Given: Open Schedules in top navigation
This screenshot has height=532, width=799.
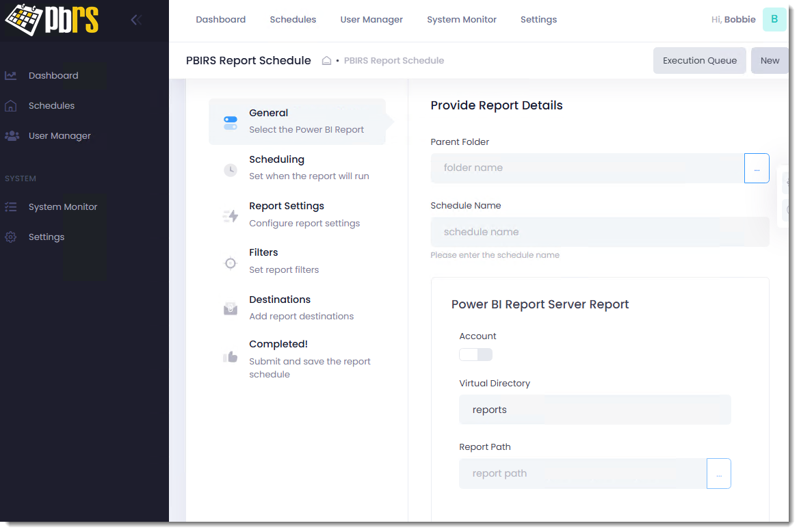Looking at the screenshot, I should [293, 20].
